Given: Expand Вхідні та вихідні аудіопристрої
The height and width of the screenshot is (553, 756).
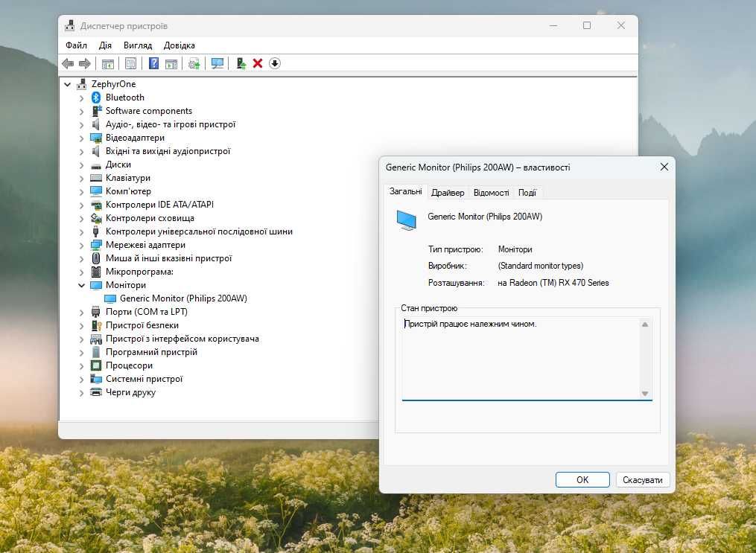Looking at the screenshot, I should point(81,152).
